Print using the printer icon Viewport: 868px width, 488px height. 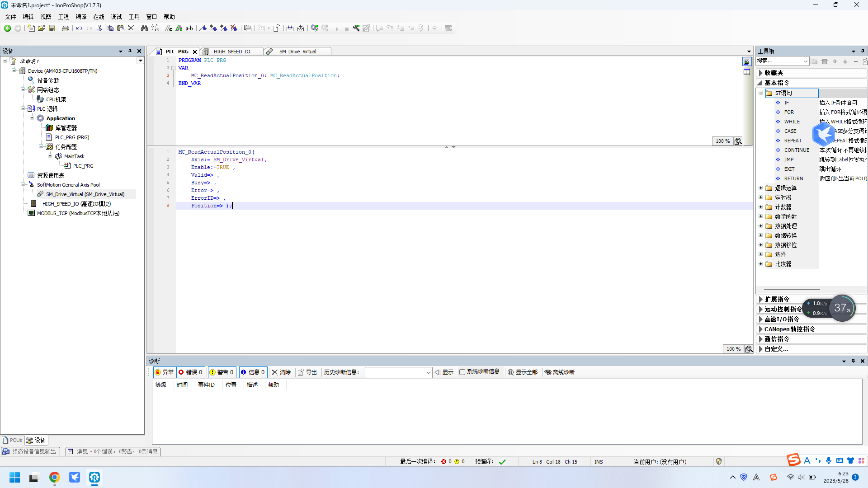point(66,28)
